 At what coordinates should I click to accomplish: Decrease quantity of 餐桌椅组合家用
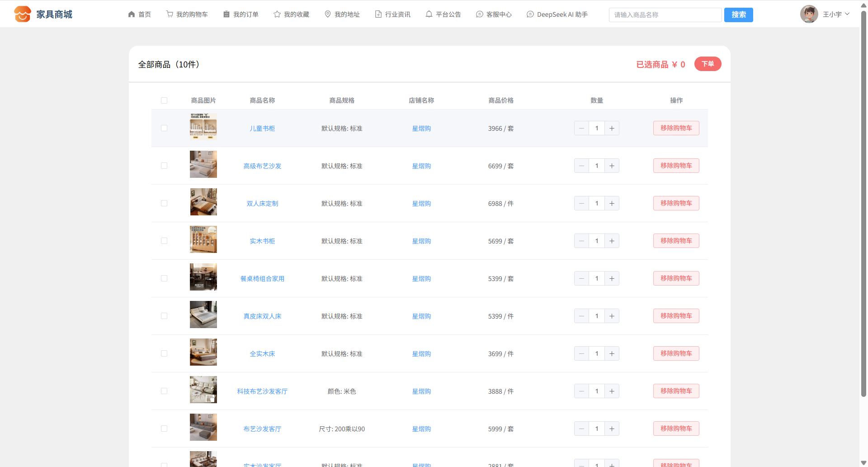coord(581,278)
